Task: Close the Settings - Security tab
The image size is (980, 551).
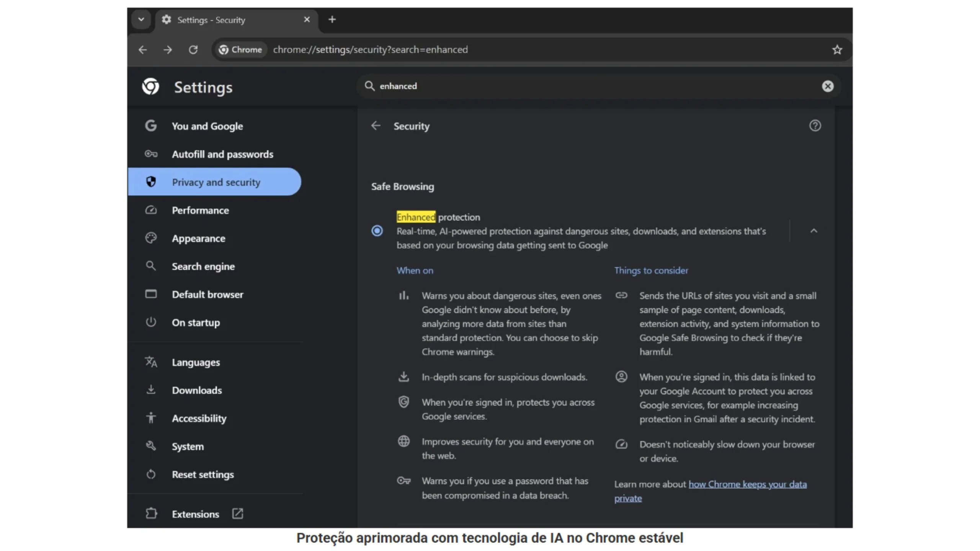Action: point(307,20)
